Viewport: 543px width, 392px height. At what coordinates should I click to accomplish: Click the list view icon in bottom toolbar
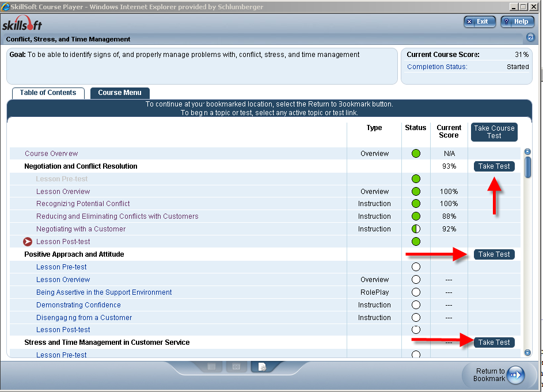pyautogui.click(x=211, y=367)
